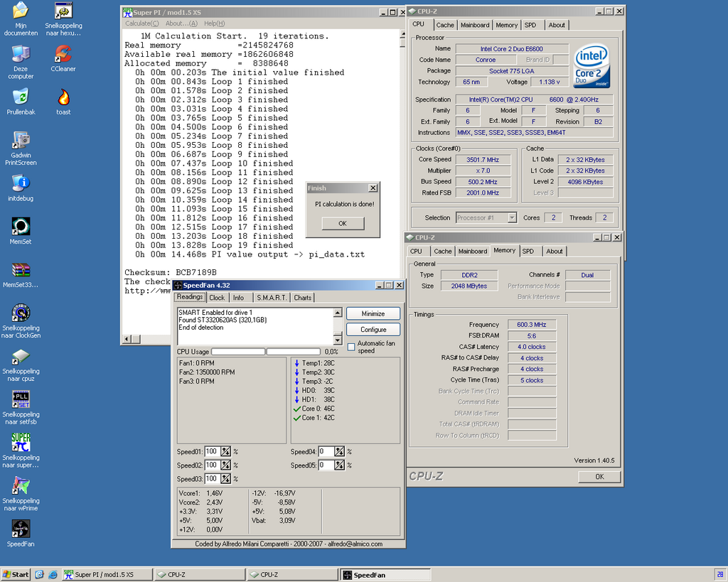Adjust the Speed02 spinner arrows

pos(225,465)
